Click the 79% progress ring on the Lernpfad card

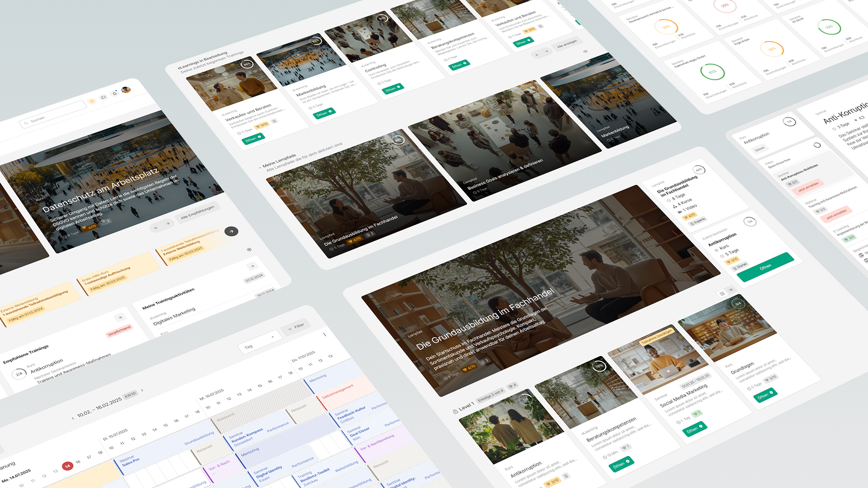(x=599, y=366)
